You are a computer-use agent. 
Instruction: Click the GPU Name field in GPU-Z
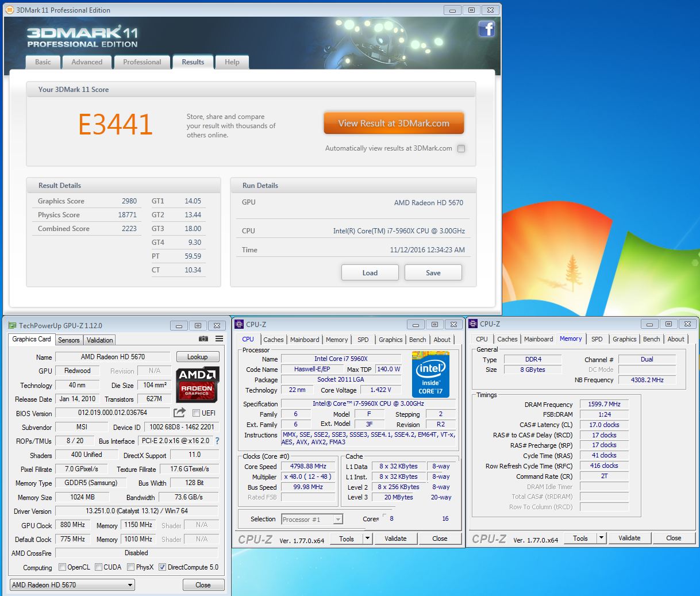click(113, 357)
